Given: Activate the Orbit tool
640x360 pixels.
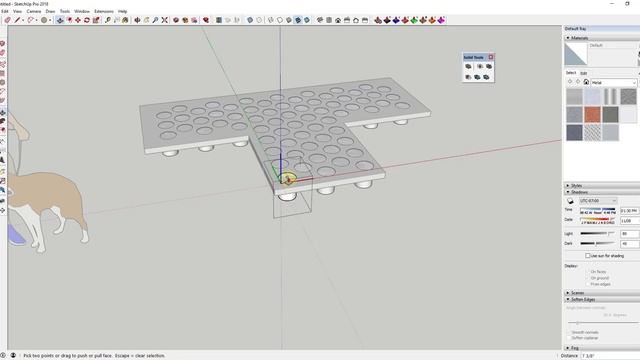Looking at the screenshot, I should 137,20.
